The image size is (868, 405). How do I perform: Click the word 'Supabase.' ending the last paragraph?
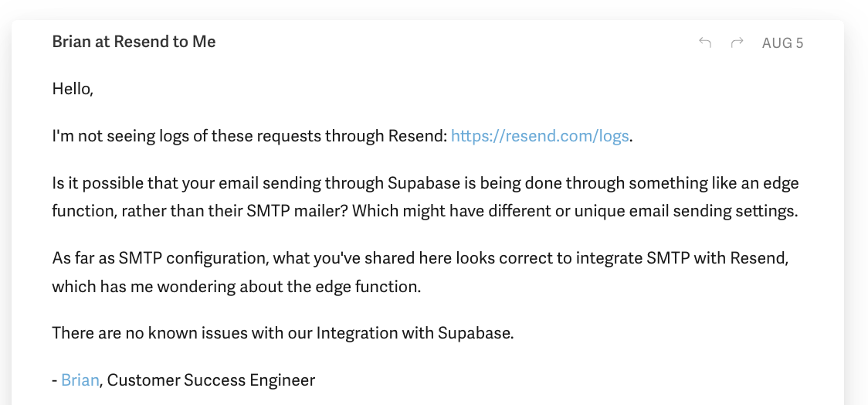(476, 333)
